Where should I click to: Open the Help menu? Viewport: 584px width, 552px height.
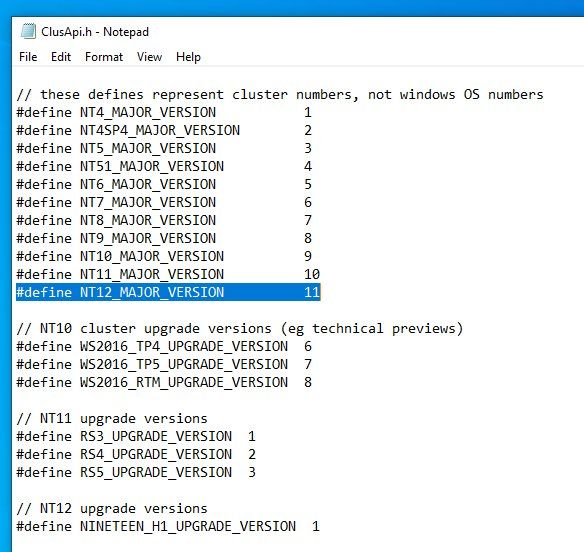click(188, 57)
